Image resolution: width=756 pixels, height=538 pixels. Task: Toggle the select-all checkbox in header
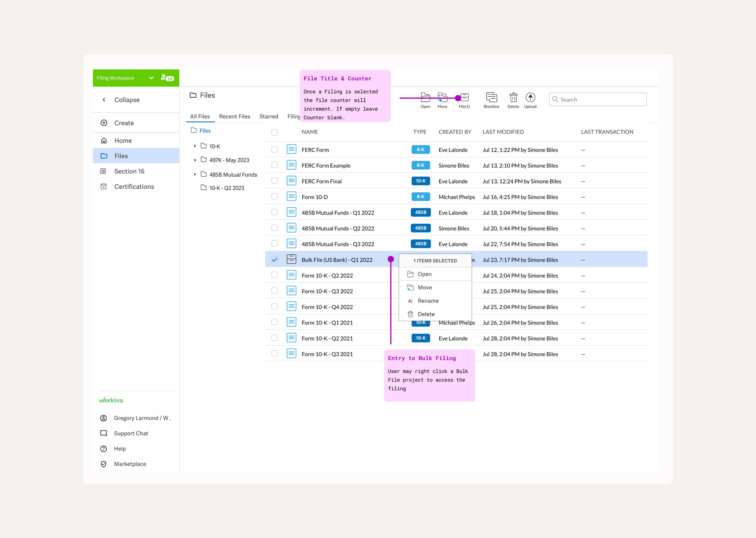274,132
